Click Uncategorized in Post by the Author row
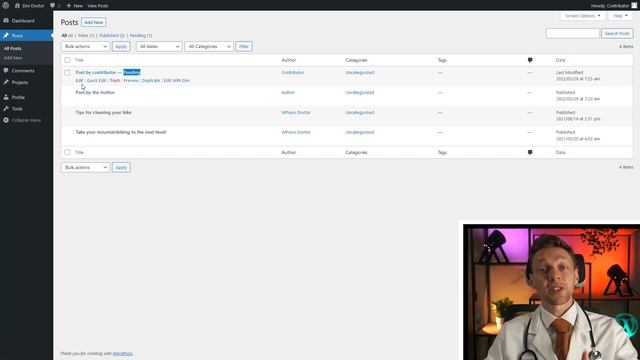 360,92
